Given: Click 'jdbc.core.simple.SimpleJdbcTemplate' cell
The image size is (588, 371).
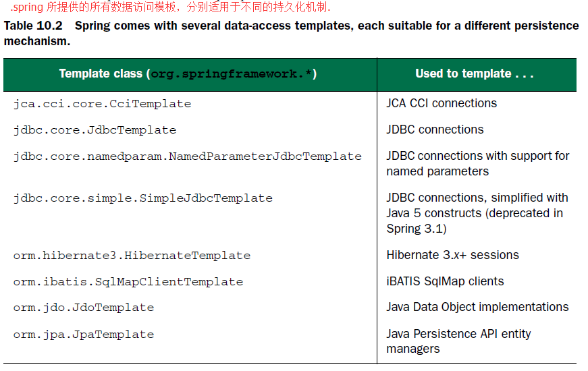Looking at the screenshot, I should tap(143, 198).
